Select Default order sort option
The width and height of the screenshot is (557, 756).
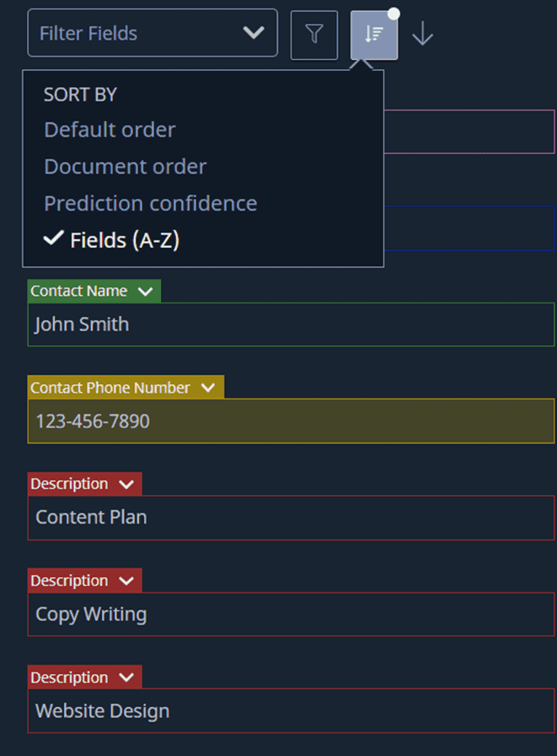click(x=110, y=130)
